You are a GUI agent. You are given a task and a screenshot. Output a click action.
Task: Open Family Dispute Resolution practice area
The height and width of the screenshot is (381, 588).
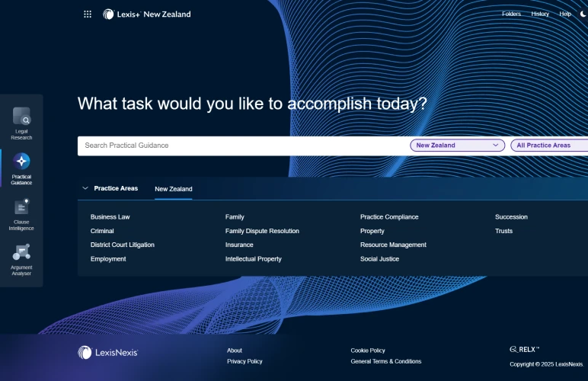262,231
